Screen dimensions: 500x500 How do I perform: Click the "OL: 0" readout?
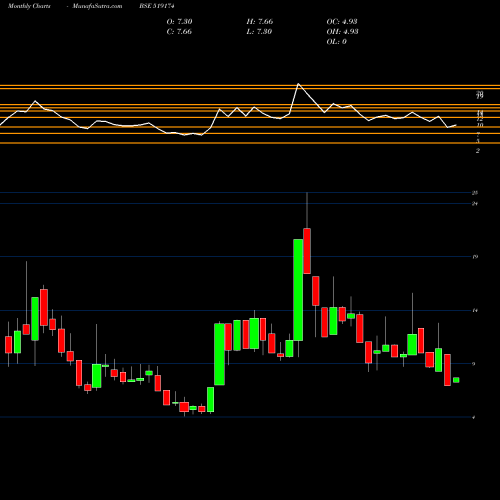point(336,42)
